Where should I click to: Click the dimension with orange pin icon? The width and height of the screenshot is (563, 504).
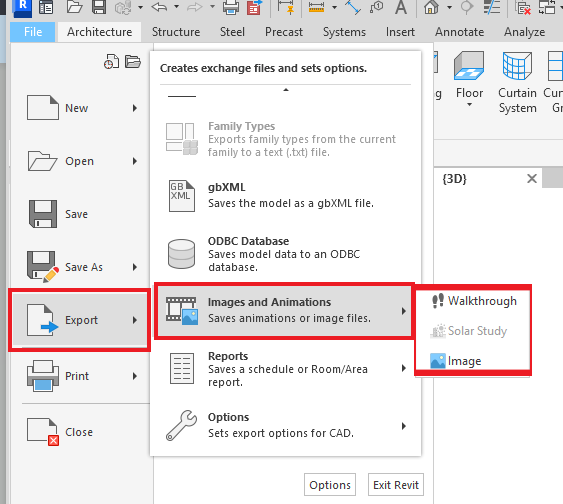286,7
